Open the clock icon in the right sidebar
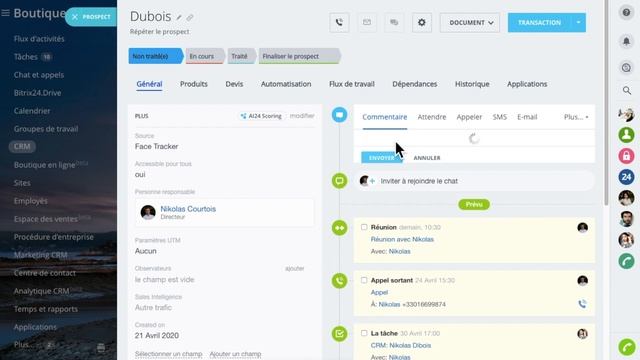 [626, 67]
